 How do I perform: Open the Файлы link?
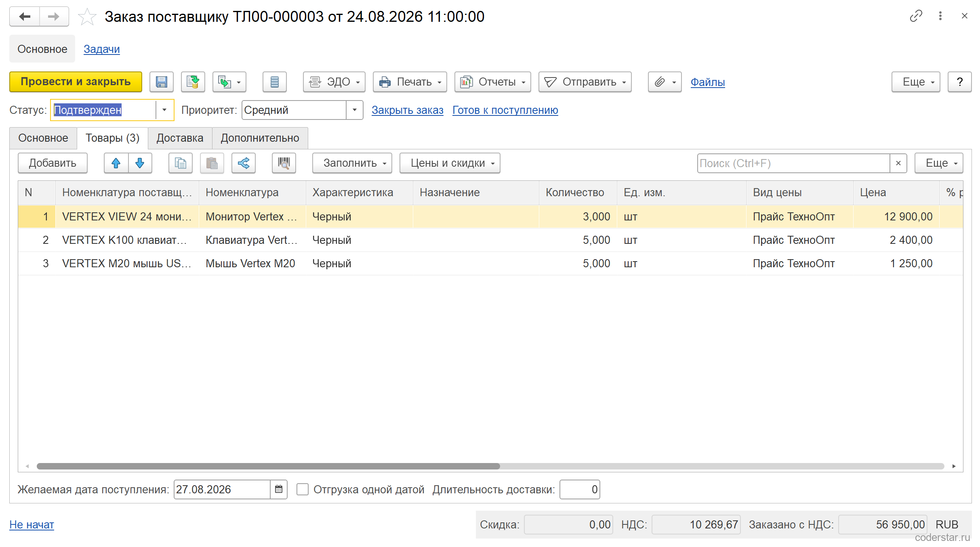point(708,82)
